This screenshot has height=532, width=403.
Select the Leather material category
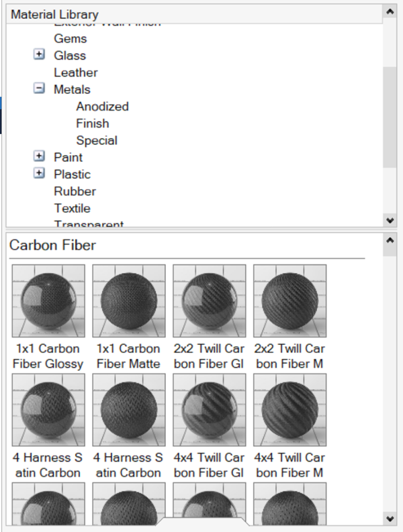(x=76, y=72)
